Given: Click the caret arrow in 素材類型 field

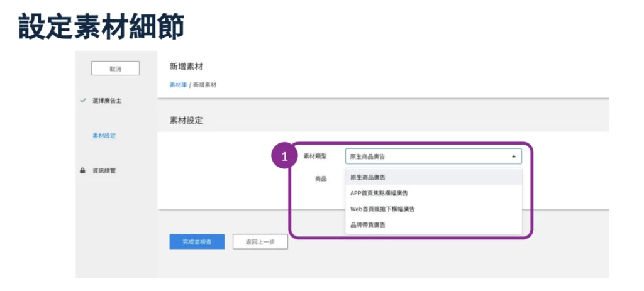Looking at the screenshot, I should (x=513, y=156).
